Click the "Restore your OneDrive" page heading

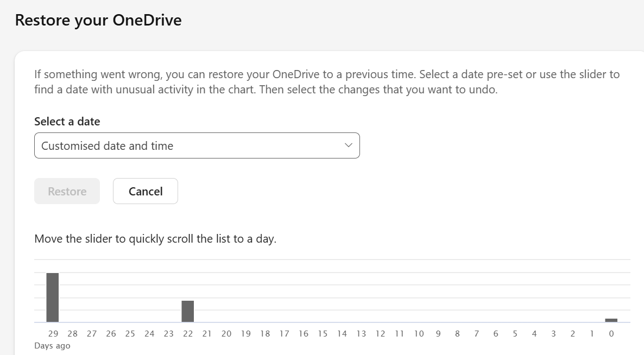(98, 20)
